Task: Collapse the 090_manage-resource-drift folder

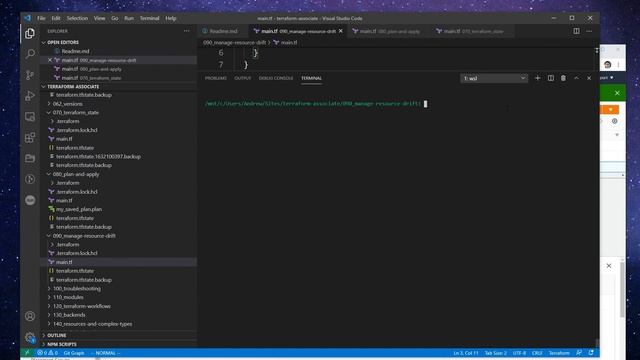Action: [84, 236]
